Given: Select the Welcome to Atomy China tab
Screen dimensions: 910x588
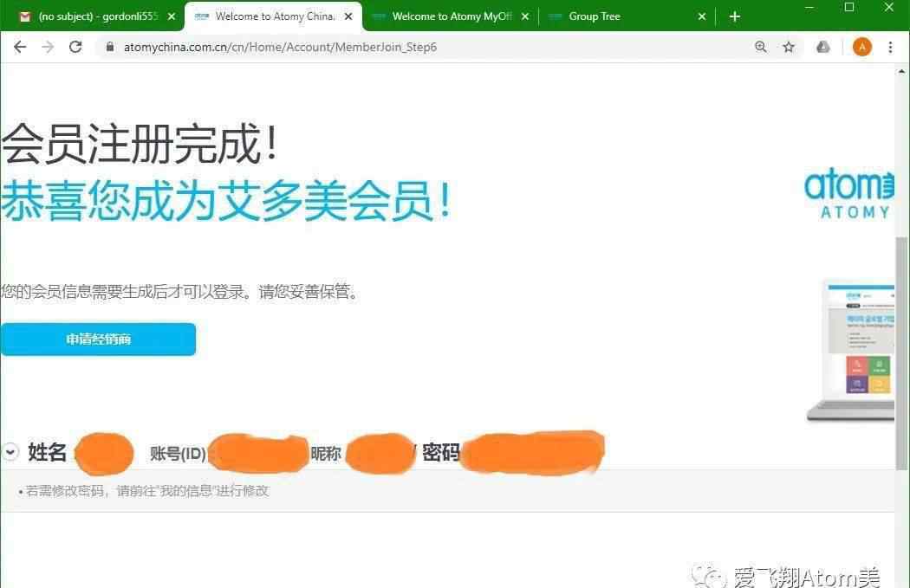Looking at the screenshot, I should click(x=273, y=16).
